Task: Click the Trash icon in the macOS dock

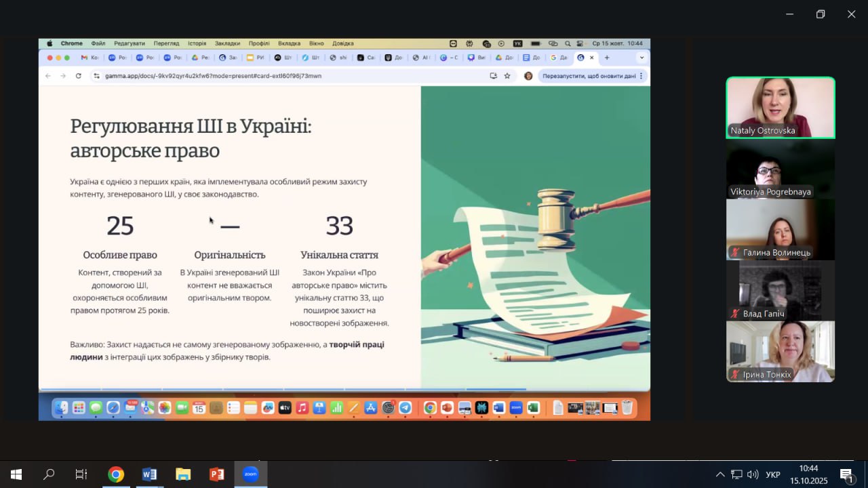Action: click(x=627, y=408)
